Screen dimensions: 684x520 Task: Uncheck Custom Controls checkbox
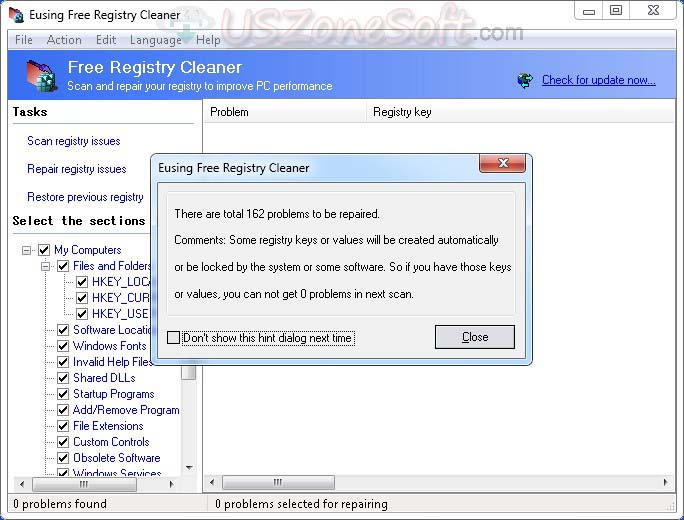click(63, 442)
